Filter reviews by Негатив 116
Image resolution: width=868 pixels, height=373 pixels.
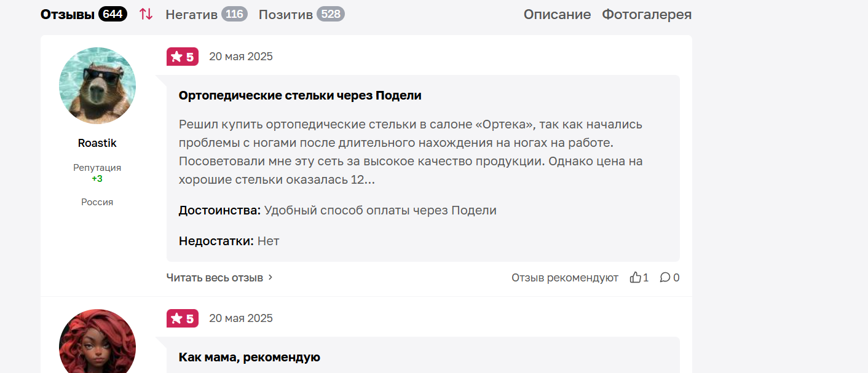(x=207, y=14)
